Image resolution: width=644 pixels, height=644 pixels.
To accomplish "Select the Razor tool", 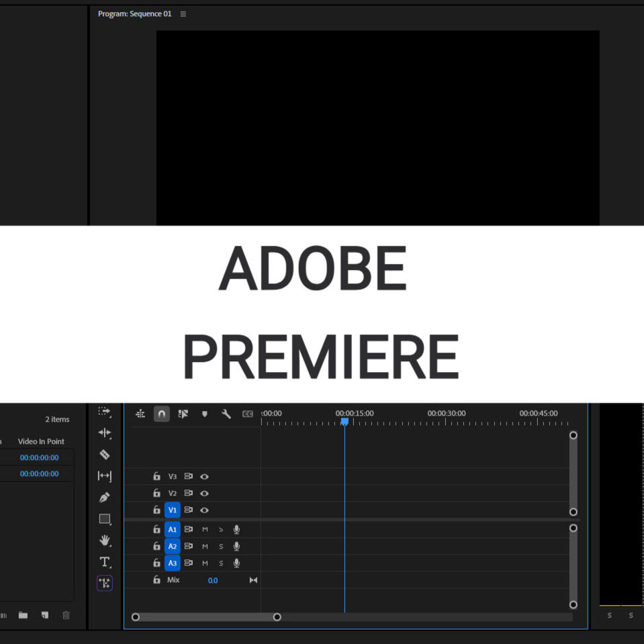I will click(104, 454).
